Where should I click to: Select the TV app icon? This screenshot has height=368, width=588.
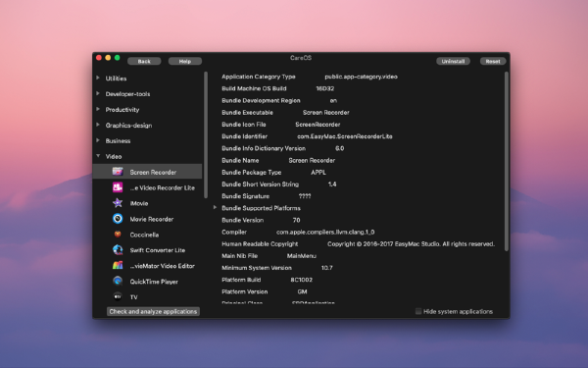[x=118, y=296]
